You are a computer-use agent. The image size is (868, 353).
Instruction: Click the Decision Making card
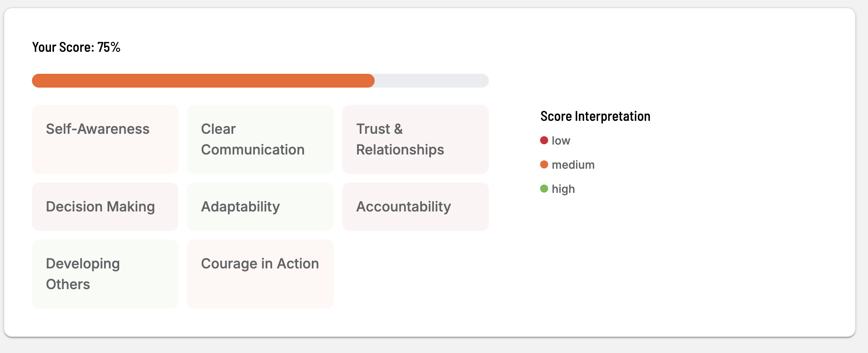click(x=105, y=206)
